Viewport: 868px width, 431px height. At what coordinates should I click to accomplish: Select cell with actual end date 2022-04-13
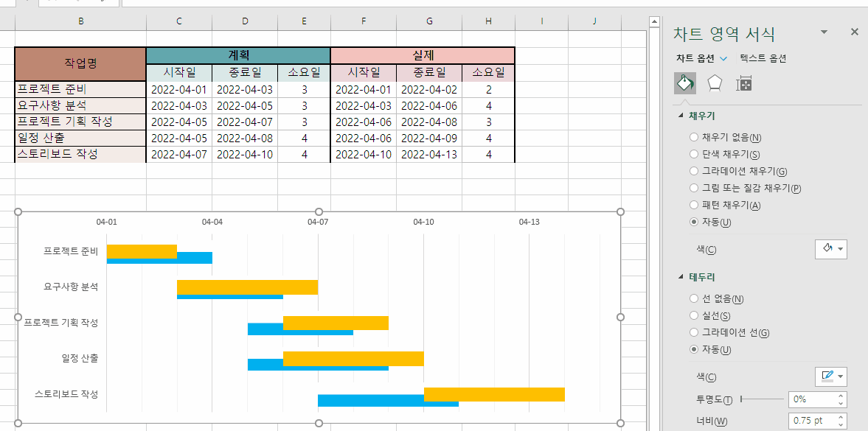tap(429, 155)
